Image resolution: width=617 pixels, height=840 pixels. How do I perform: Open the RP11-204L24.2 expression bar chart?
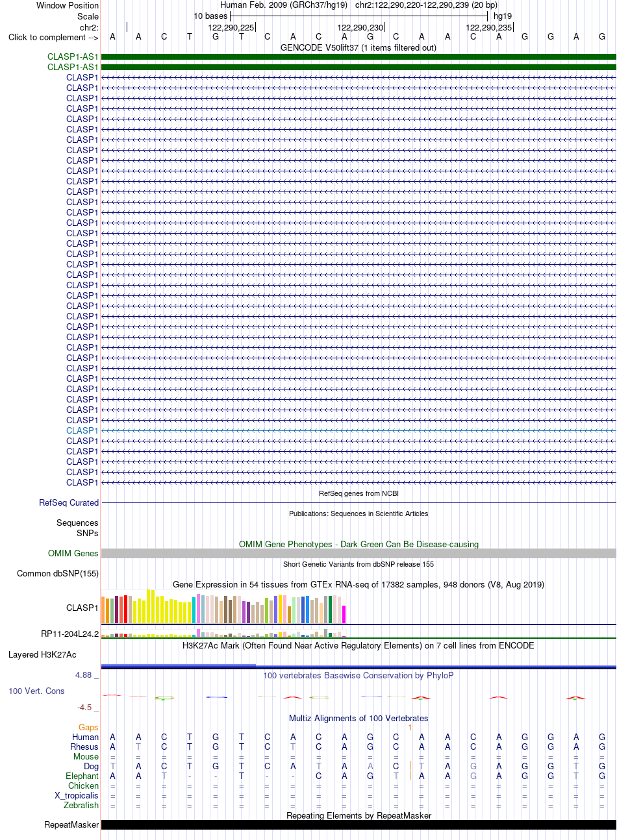coord(224,634)
